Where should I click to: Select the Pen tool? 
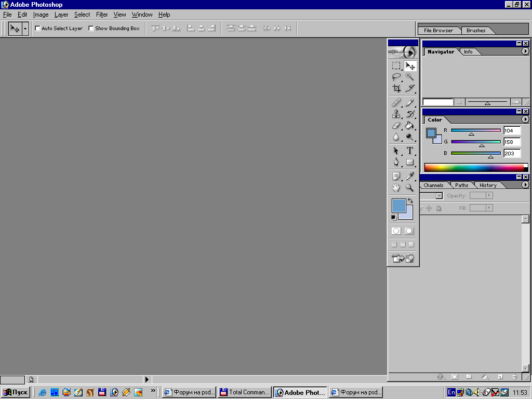tap(396, 162)
